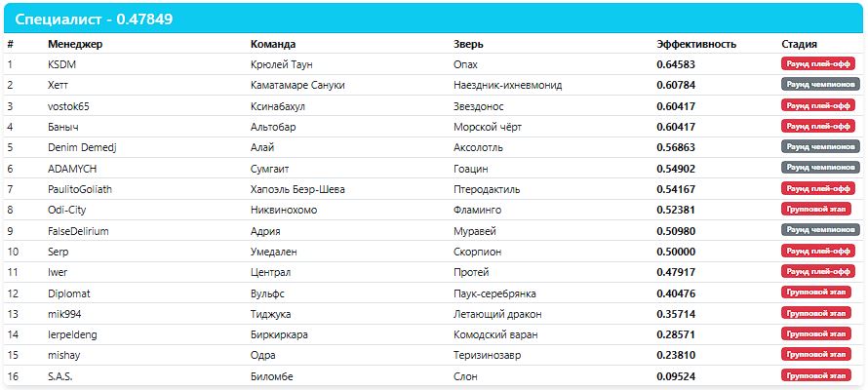Click the Стадия column header
The width and height of the screenshot is (868, 390).
click(800, 44)
